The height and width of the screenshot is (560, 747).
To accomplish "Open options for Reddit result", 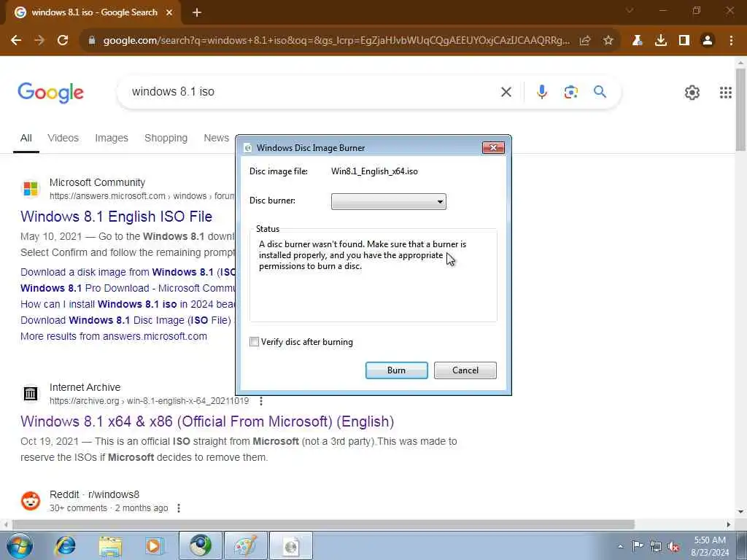I will (179, 508).
